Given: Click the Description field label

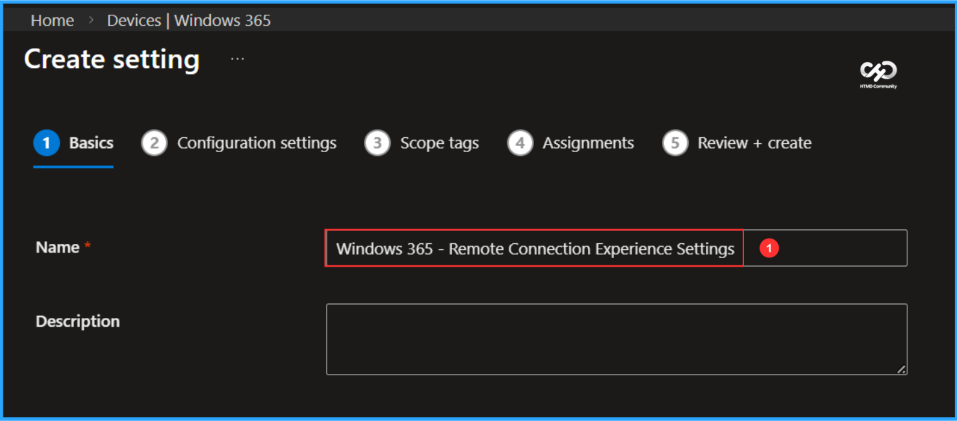Looking at the screenshot, I should (78, 321).
